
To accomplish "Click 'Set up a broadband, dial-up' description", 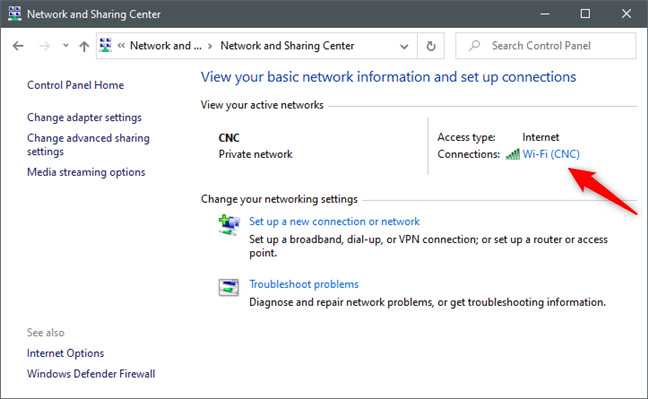I will (428, 246).
